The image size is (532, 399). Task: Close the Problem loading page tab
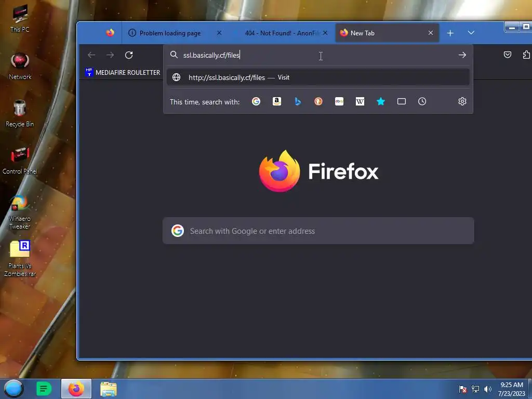pyautogui.click(x=219, y=33)
